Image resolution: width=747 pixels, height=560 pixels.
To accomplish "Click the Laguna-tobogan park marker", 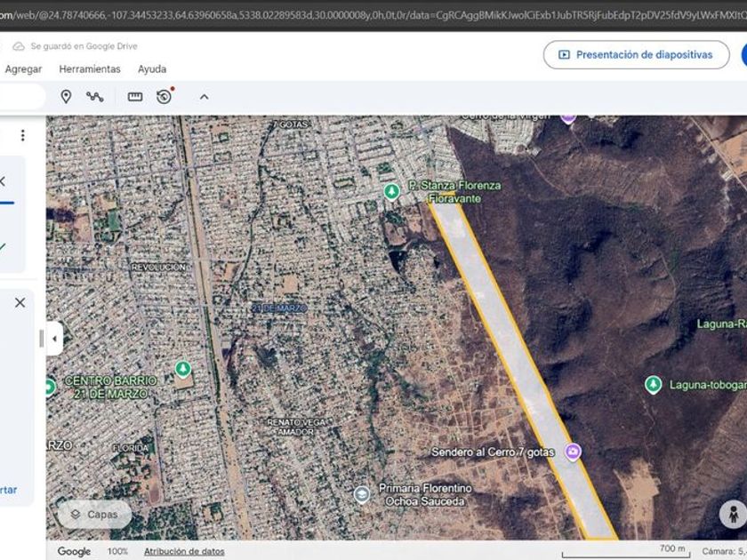I will coord(653,384).
